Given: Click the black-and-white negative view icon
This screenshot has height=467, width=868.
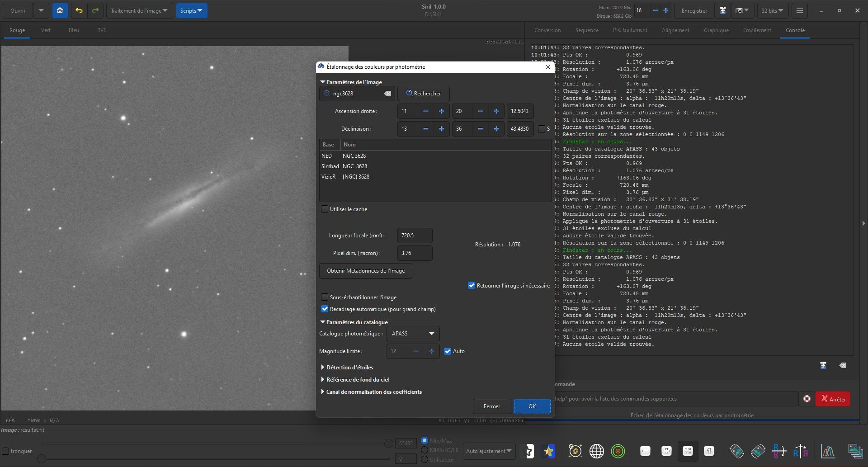Looking at the screenshot, I should tap(528, 451).
